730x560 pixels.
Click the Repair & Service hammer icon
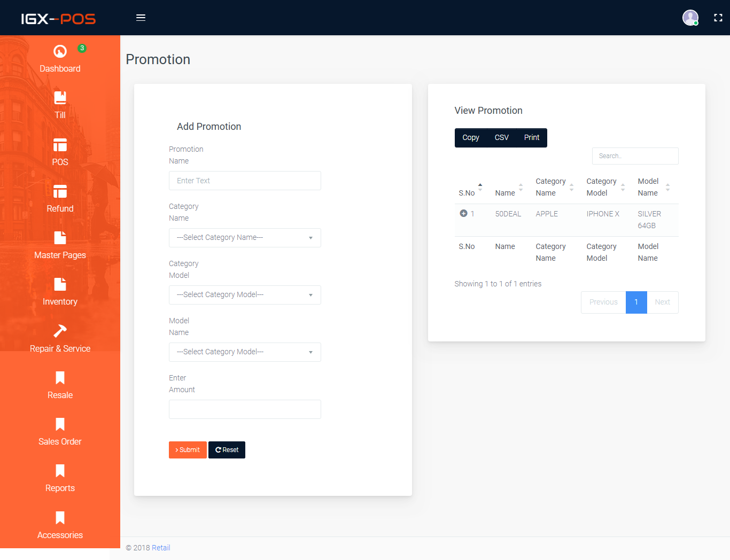pos(60,331)
